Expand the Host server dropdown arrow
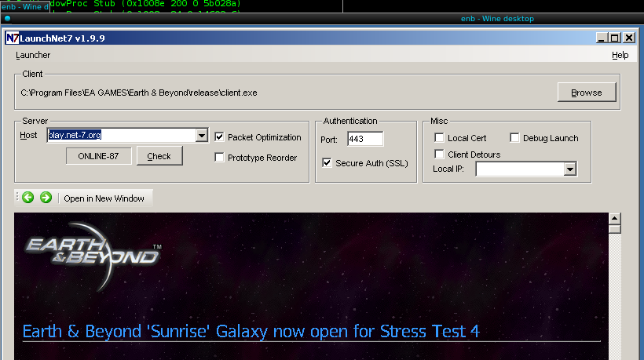644x360 pixels. click(x=201, y=136)
